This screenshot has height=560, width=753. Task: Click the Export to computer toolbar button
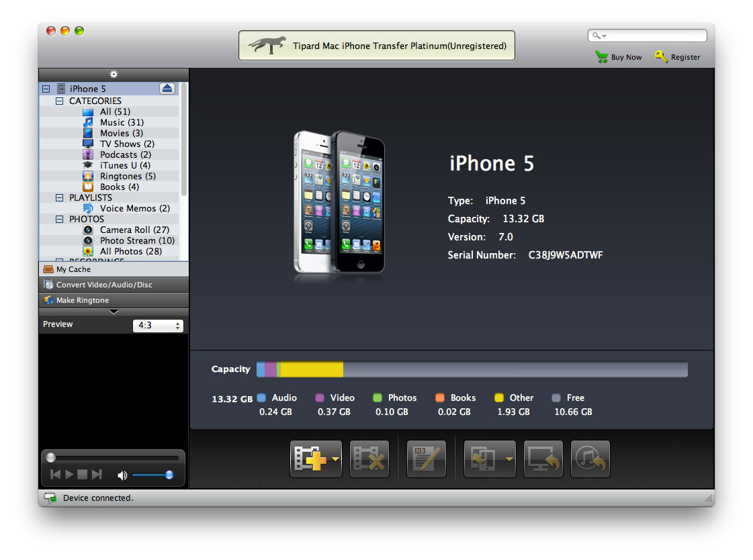click(543, 459)
